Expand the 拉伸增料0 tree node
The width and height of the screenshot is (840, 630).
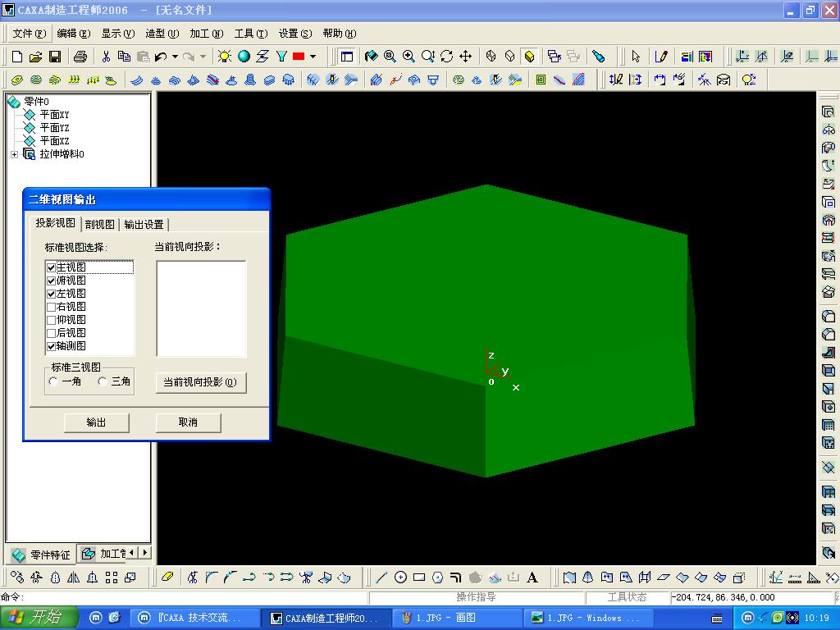[x=15, y=154]
